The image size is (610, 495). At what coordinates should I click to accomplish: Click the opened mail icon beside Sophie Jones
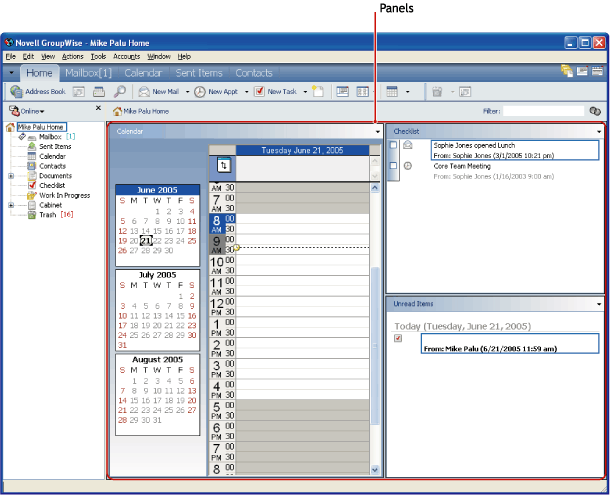coord(407,145)
